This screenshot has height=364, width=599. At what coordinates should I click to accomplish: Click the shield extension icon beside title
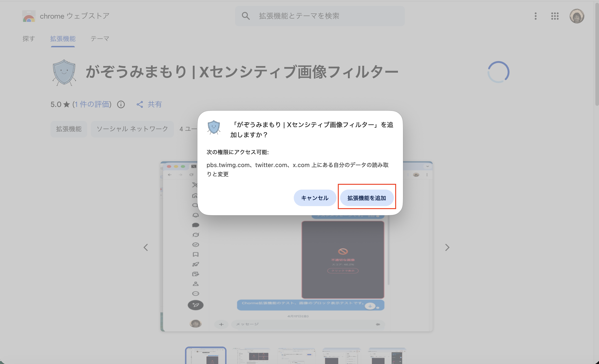[64, 73]
